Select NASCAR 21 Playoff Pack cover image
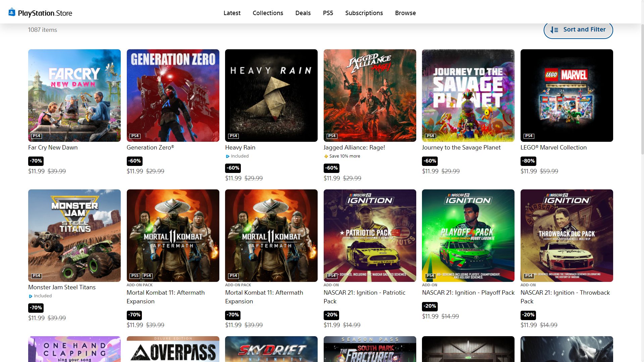Viewport: 644px width, 362px height. (x=468, y=235)
